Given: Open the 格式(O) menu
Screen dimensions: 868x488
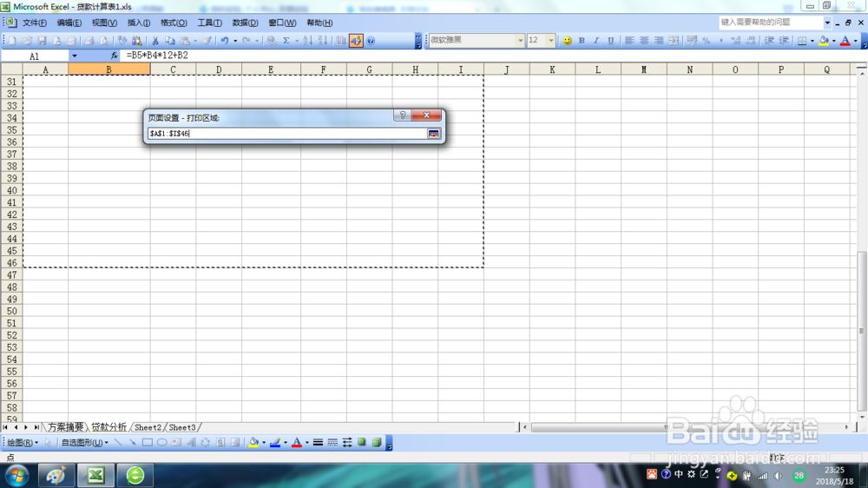Looking at the screenshot, I should click(x=174, y=23).
